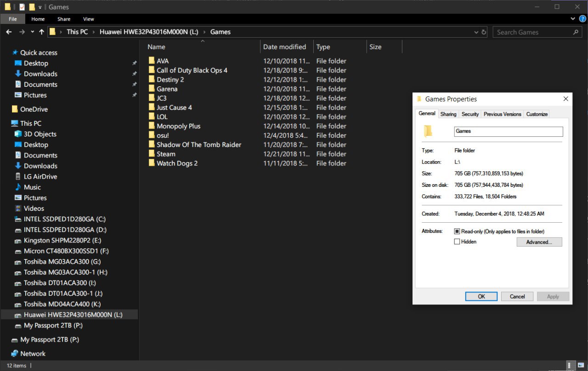Viewport: 588px width, 371px height.
Task: Sort files by Date modified column
Action: (x=284, y=47)
